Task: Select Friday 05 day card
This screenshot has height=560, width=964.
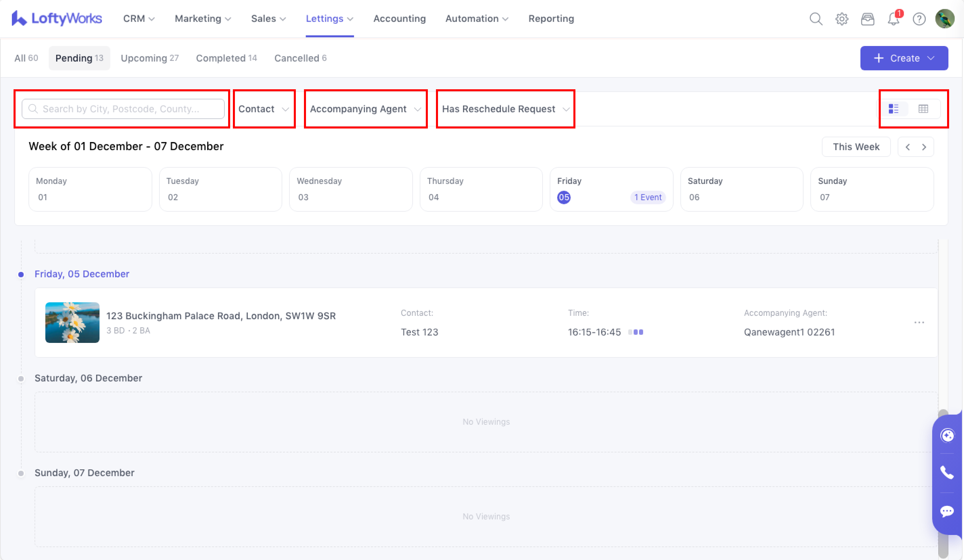Action: 611,189
